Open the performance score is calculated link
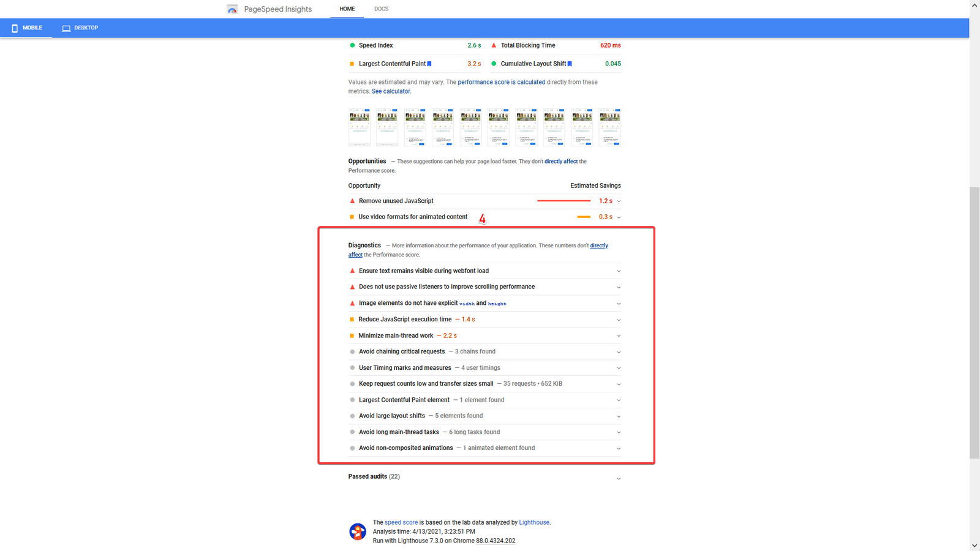Image resolution: width=980 pixels, height=551 pixels. 501,82
